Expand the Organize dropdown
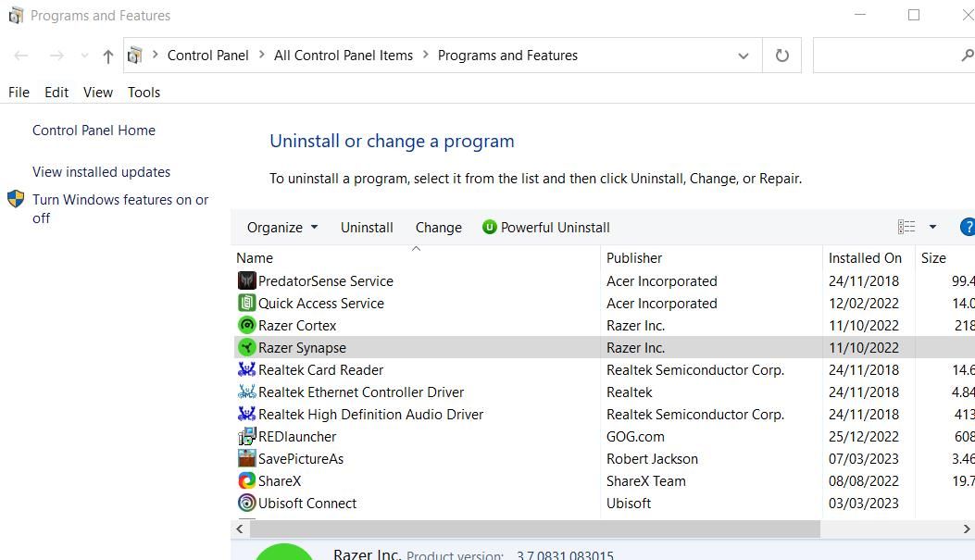 282,228
